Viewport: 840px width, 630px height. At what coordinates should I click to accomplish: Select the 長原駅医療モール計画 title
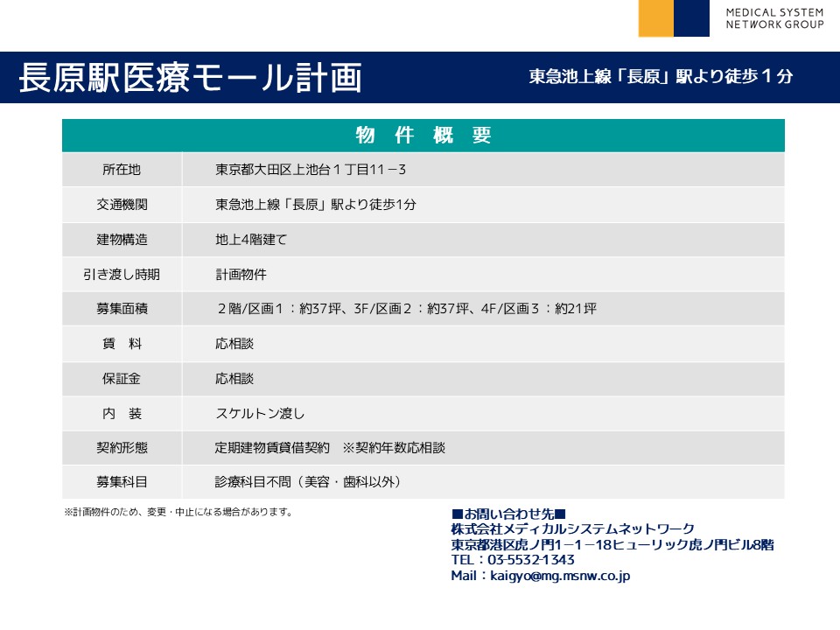190,78
